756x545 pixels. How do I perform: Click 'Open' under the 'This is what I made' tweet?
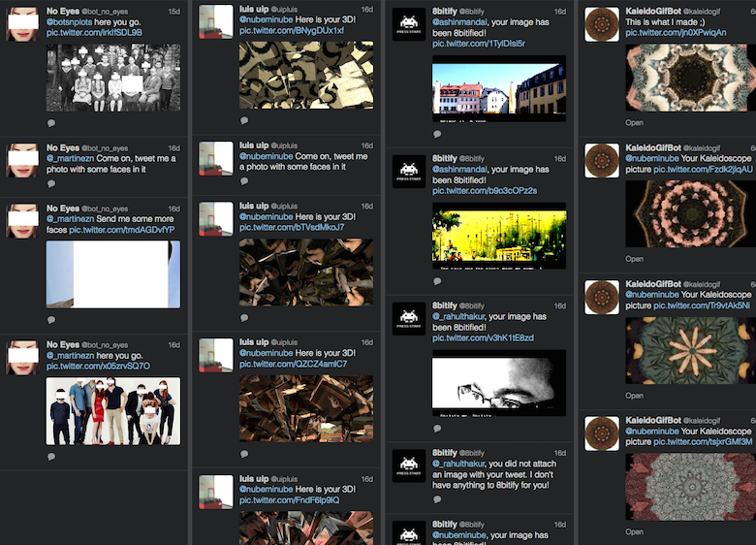(634, 123)
